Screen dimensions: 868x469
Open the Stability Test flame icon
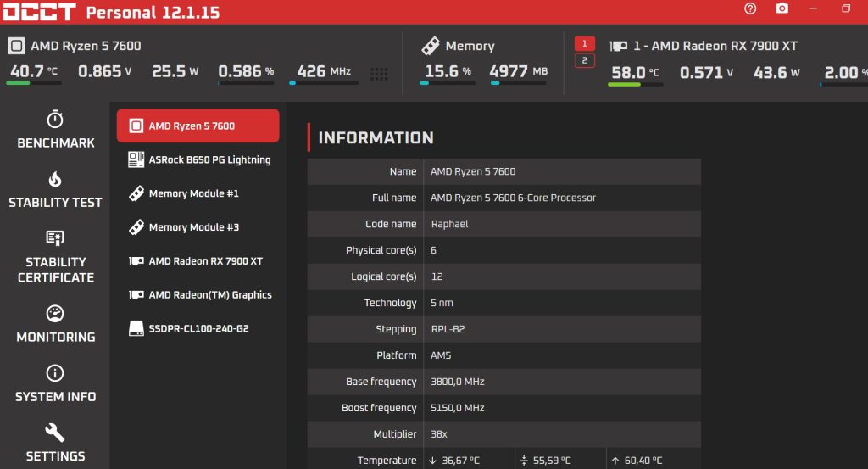(55, 180)
